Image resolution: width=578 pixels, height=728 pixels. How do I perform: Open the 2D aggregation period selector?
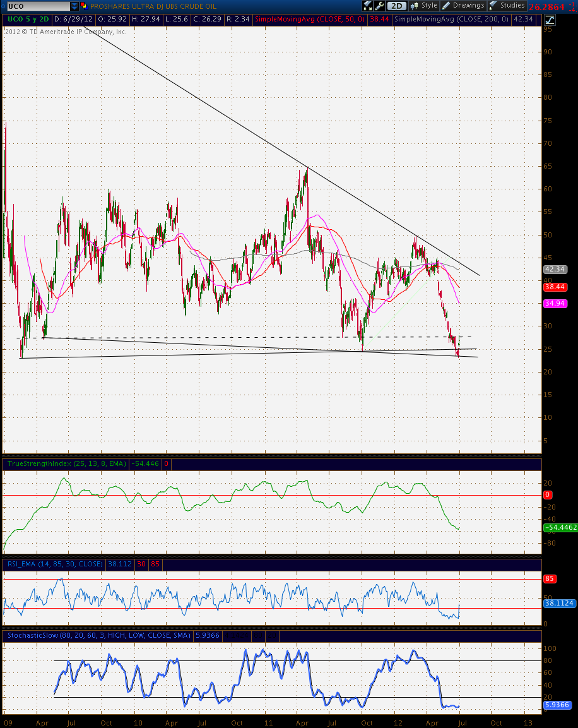397,6
